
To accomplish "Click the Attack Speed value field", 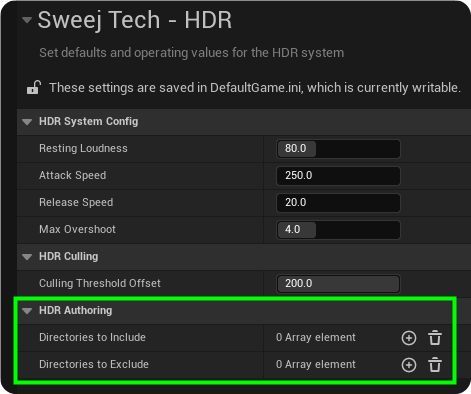I will click(x=338, y=176).
